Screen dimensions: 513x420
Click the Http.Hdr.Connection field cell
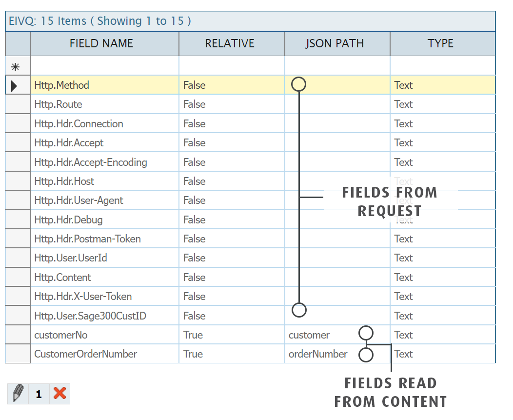coord(79,124)
